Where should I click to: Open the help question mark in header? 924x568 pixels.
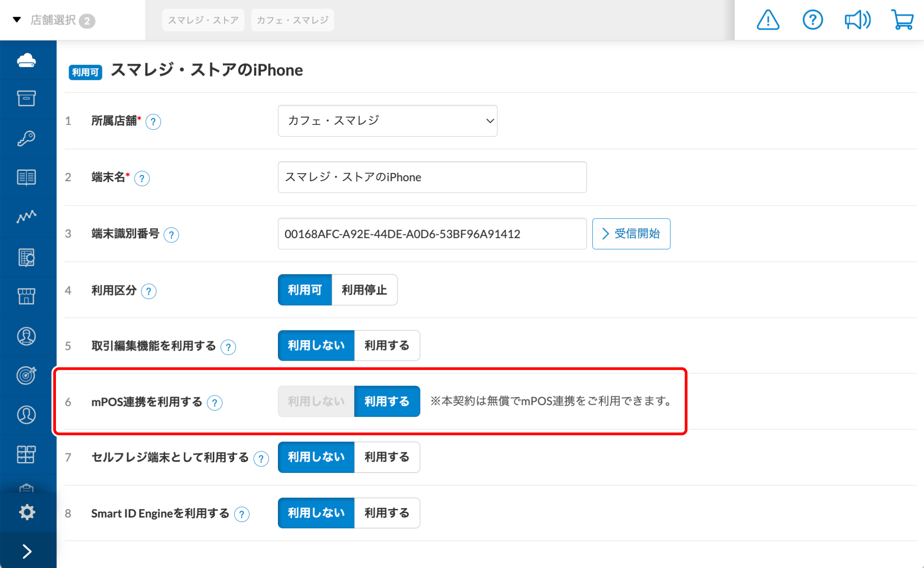(813, 20)
